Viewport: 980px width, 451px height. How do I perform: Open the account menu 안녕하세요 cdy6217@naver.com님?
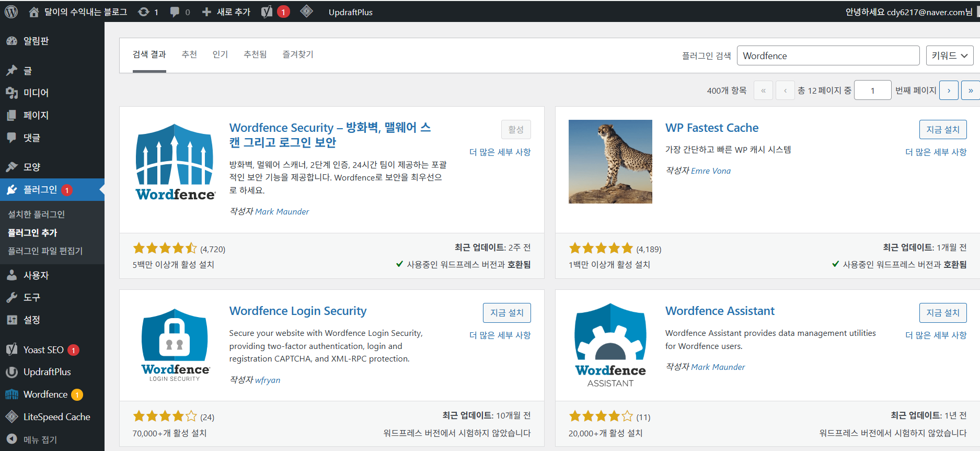909,12
